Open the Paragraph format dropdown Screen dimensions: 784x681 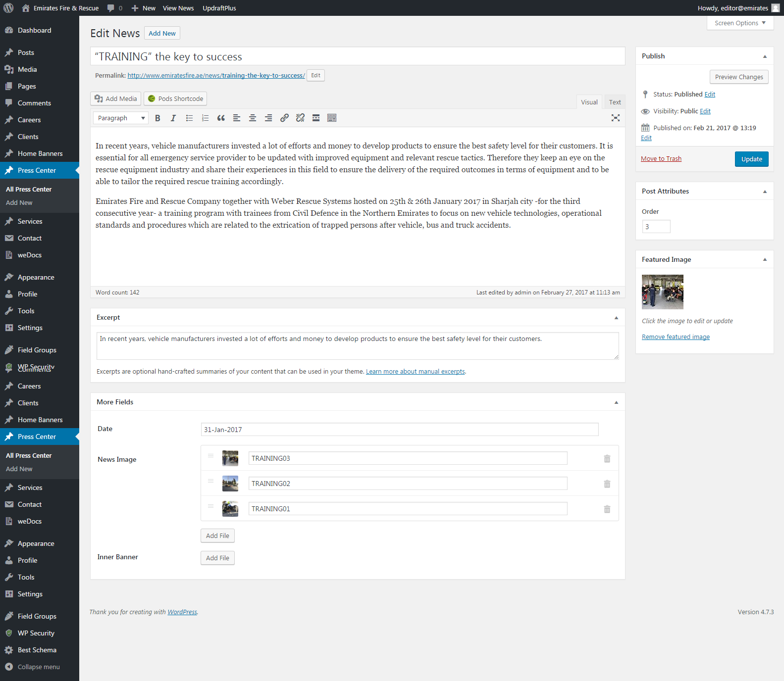click(x=121, y=118)
